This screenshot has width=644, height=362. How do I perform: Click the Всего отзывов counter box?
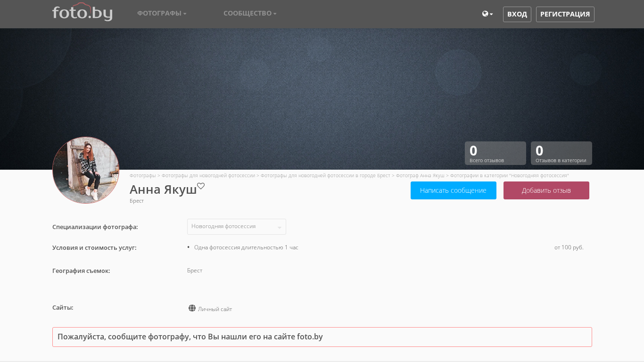(495, 153)
